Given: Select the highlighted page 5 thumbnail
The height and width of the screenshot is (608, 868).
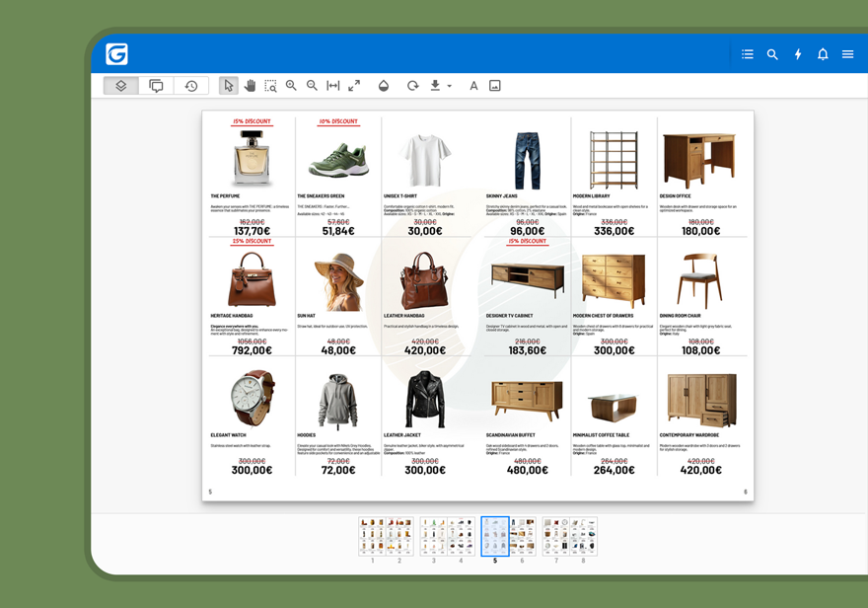Looking at the screenshot, I should 495,537.
